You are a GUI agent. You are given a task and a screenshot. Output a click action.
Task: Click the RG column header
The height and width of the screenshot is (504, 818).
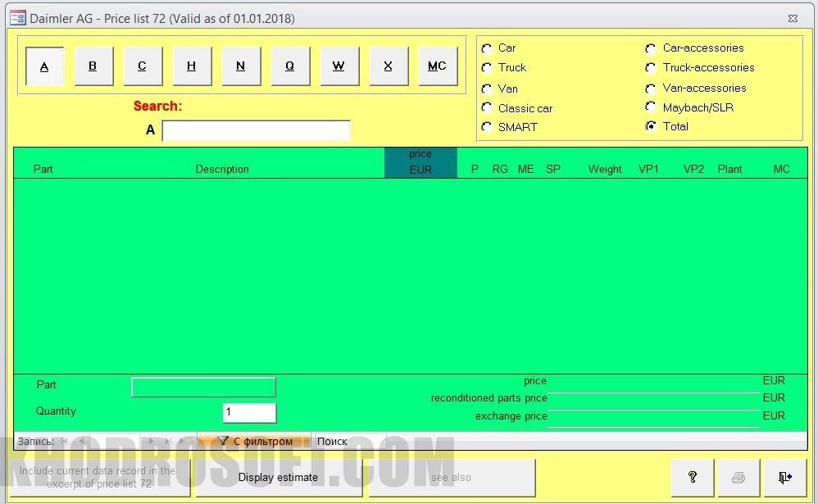coord(500,169)
